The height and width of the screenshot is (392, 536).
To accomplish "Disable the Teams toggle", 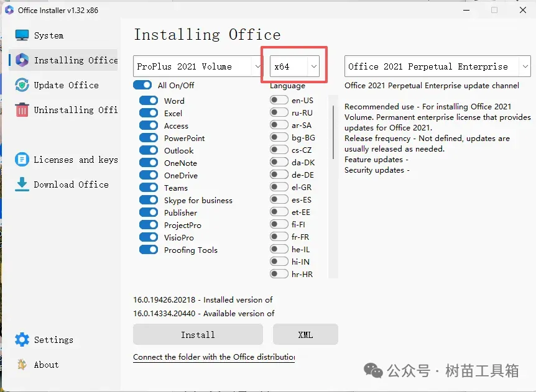I will pyautogui.click(x=149, y=188).
